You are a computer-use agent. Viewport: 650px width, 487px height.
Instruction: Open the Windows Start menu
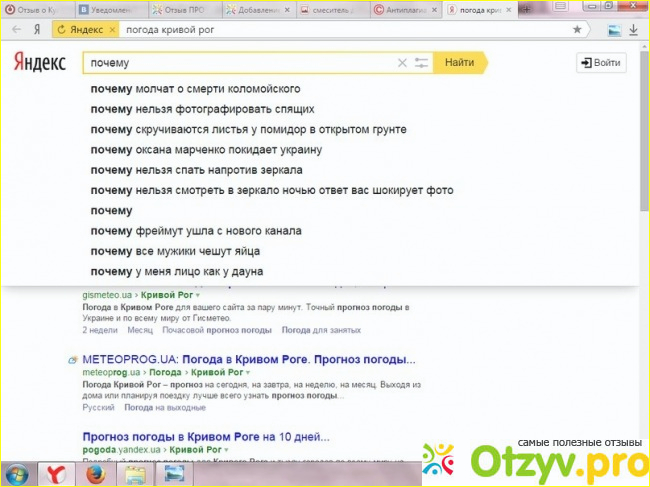17,473
